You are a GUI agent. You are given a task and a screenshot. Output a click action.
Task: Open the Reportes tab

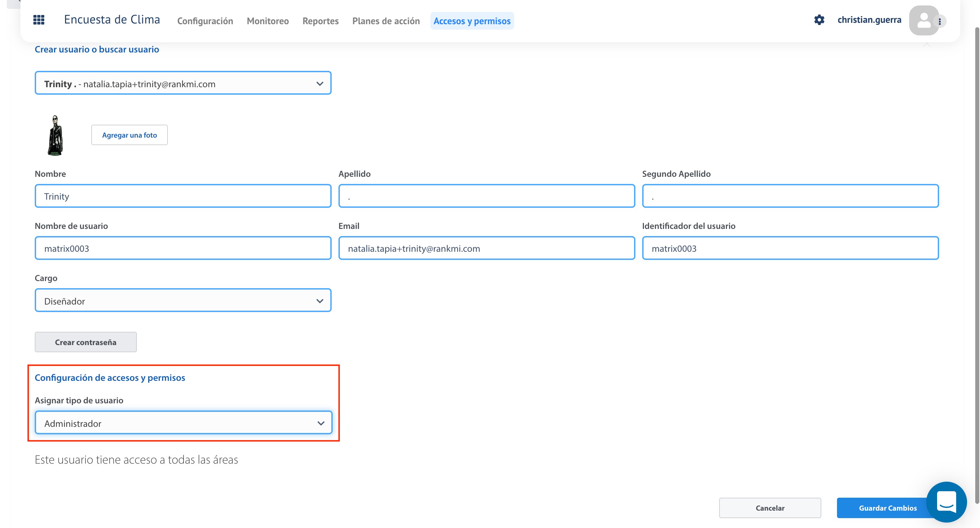[320, 21]
